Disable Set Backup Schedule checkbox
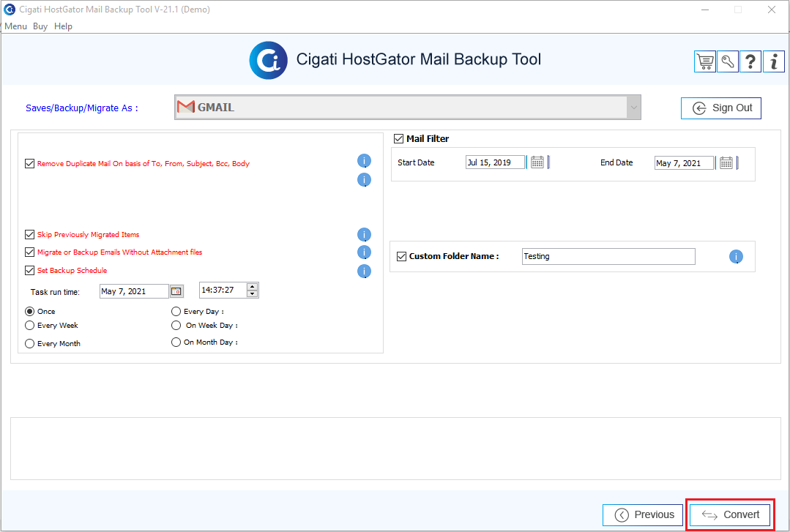 coord(30,271)
